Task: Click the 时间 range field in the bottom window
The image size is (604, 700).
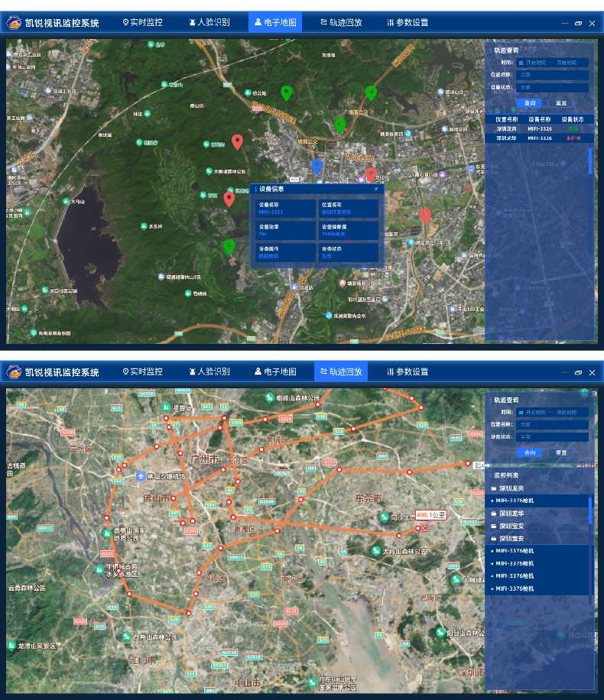Action: coord(552,412)
